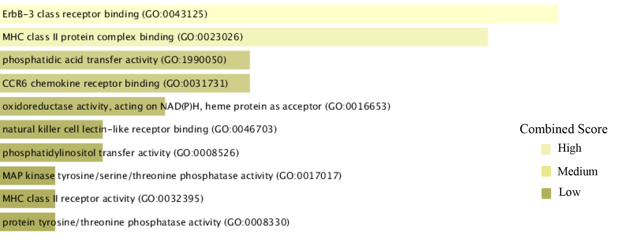Select the MHC class II protein complex binding bar
This screenshot has height=243, width=644.
tap(244, 37)
